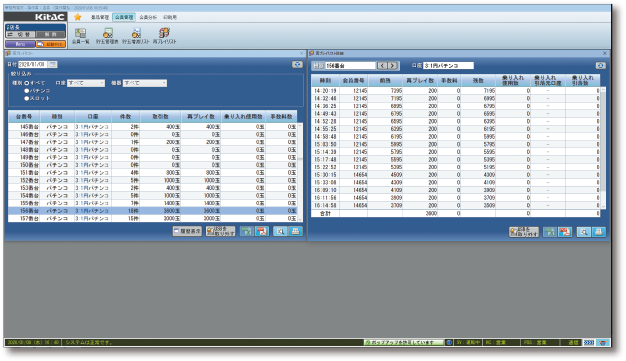Select the highlighted 156番台 row
The height and width of the screenshot is (361, 626).
153,211
